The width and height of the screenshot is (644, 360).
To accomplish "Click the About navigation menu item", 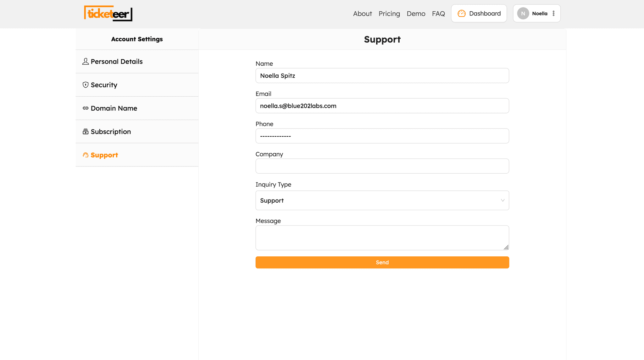I will (x=363, y=13).
